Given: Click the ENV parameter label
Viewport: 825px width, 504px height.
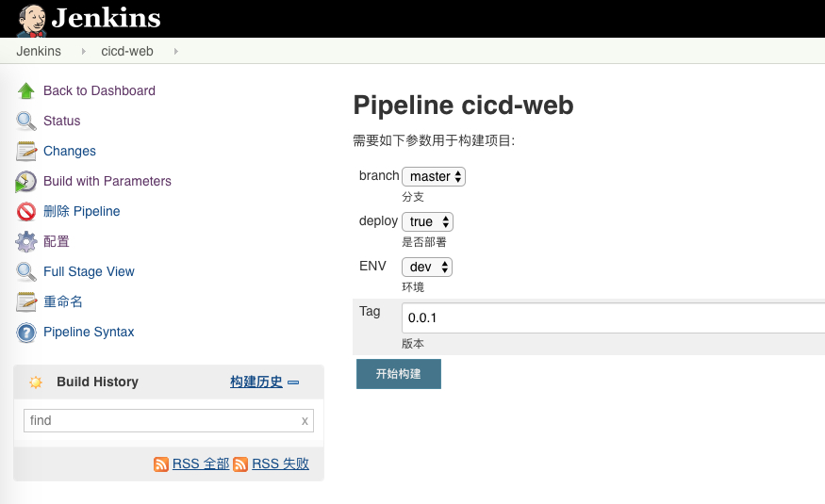Looking at the screenshot, I should [372, 266].
